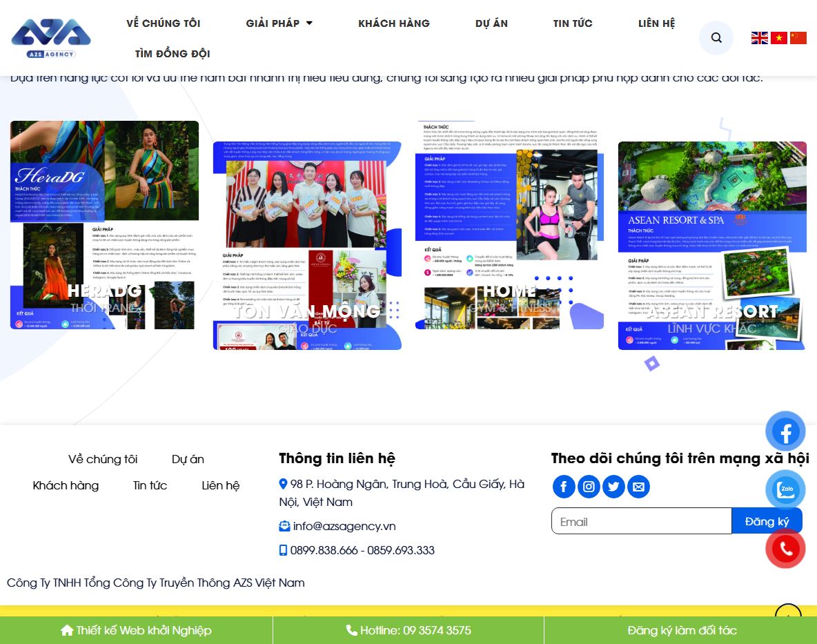Screen dimensions: 817x644
Task: Click the location pin icon by address
Action: 284,484
